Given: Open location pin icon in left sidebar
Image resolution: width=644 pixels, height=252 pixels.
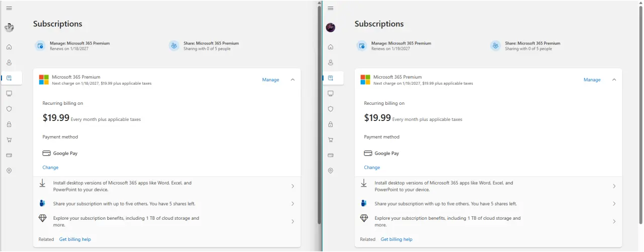Looking at the screenshot, I should click(9, 170).
